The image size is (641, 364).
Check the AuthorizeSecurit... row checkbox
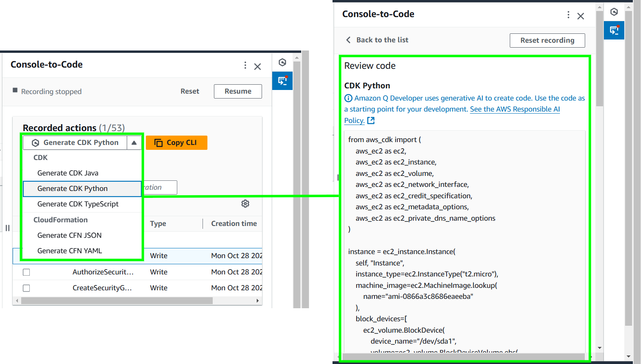(x=26, y=272)
